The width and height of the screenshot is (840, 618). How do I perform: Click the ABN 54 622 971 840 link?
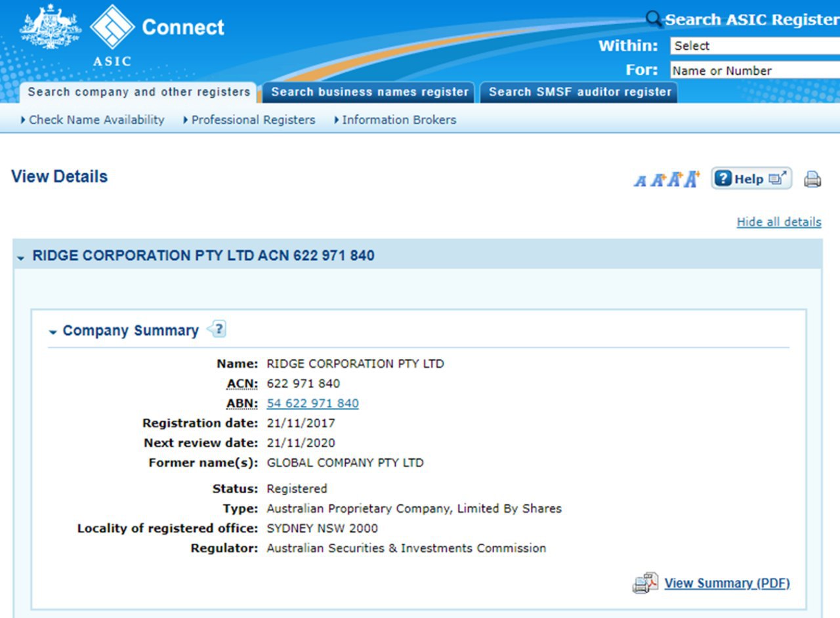312,403
